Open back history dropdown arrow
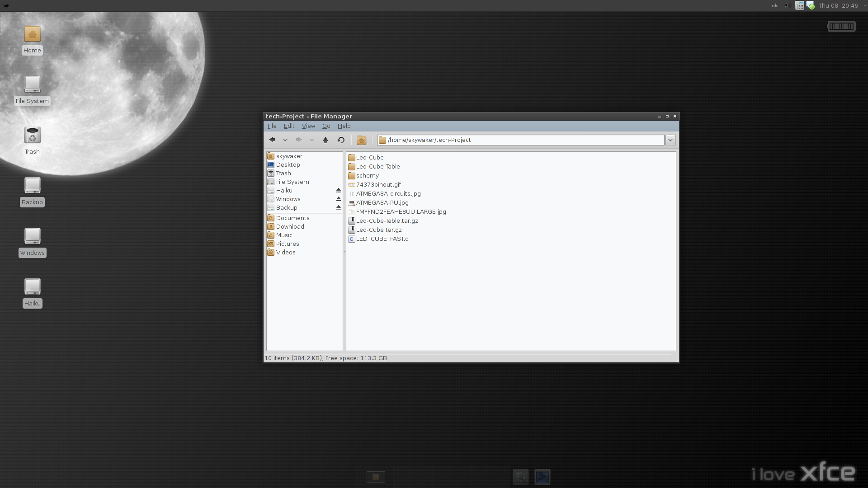Screen dimensions: 868x488 (x=285, y=140)
